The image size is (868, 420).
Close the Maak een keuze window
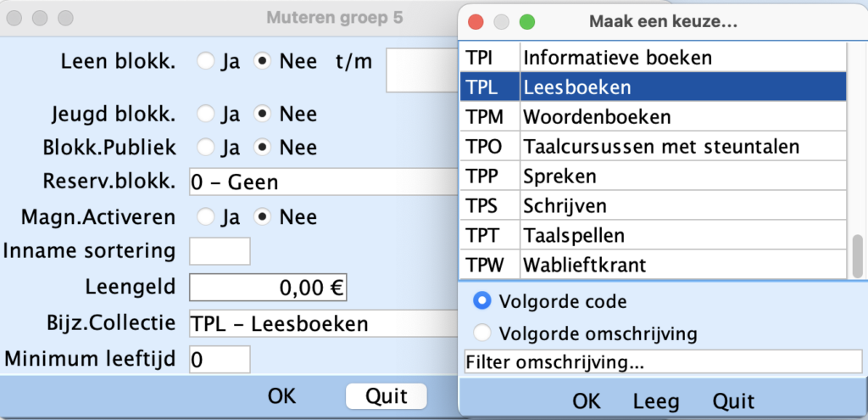click(476, 21)
